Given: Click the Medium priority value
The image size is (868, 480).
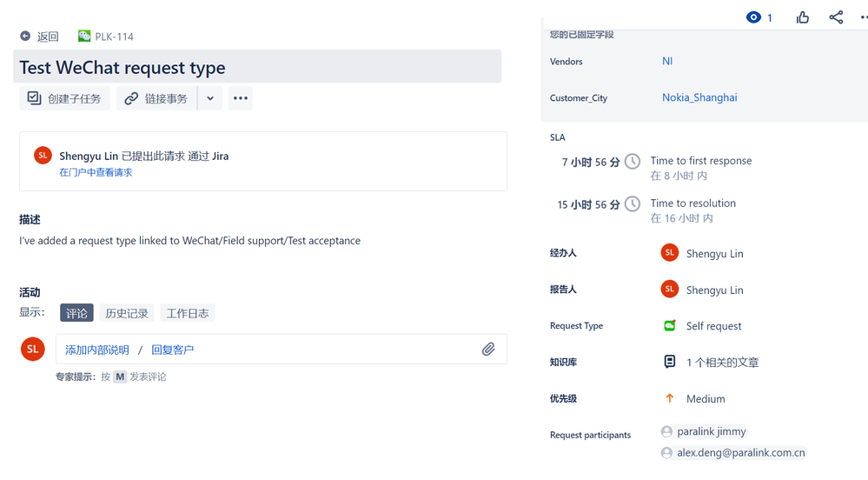Looking at the screenshot, I should pyautogui.click(x=706, y=398).
